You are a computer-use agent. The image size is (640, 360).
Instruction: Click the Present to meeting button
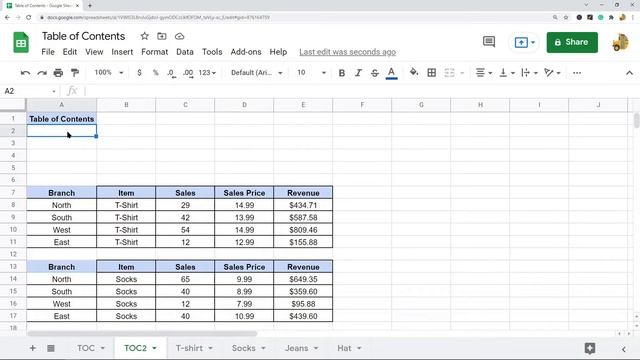(x=524, y=42)
